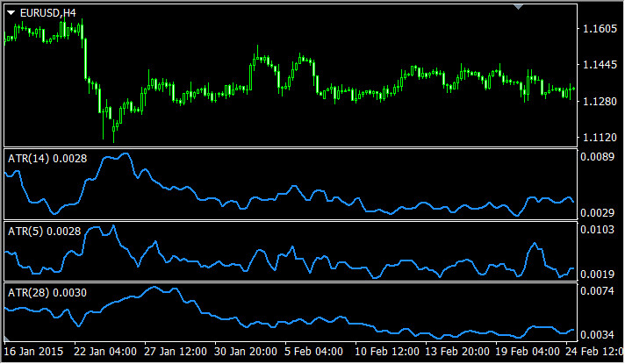Click the 1.1445 price scale level
Image resolution: width=625 pixels, height=364 pixels.
[x=600, y=65]
